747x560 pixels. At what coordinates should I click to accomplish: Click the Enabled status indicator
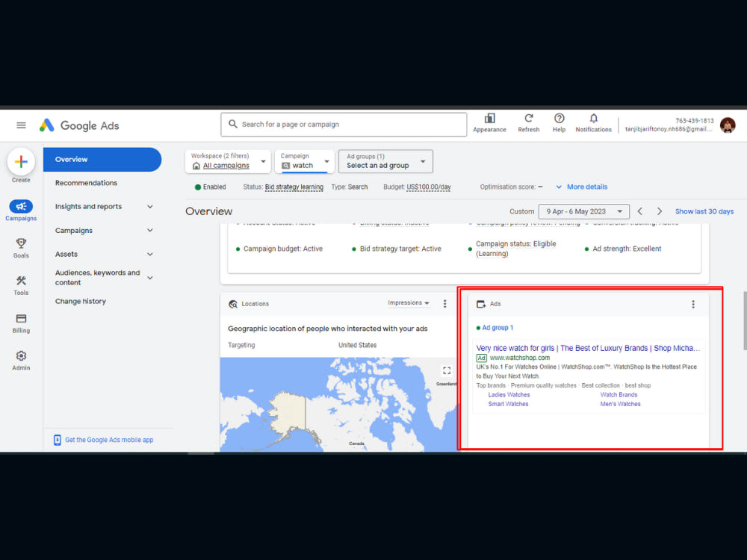coord(210,187)
